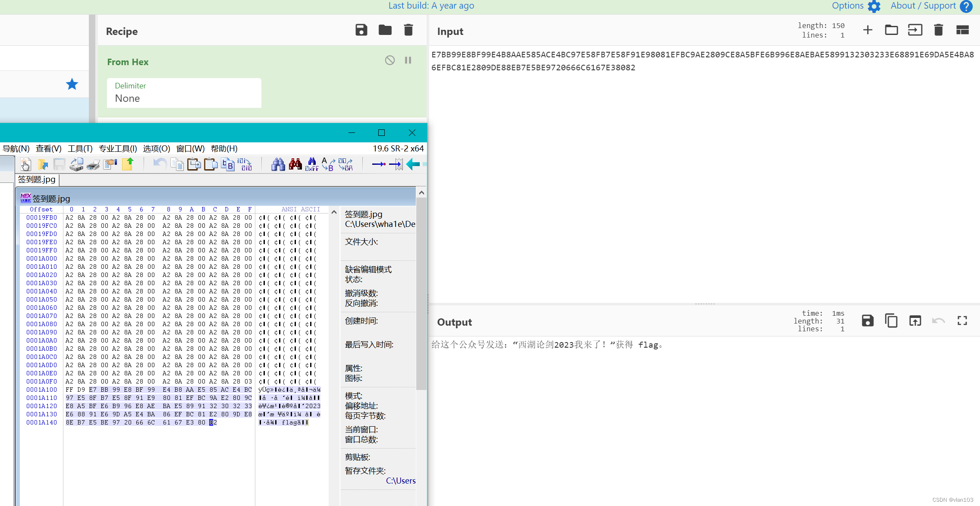Maximise the output pane
980x506 pixels.
(962, 321)
